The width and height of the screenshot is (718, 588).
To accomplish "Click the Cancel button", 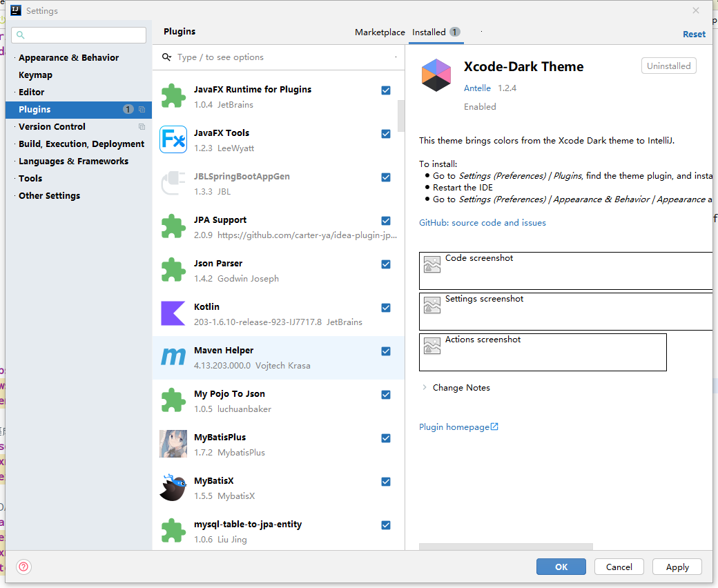I will 619,567.
